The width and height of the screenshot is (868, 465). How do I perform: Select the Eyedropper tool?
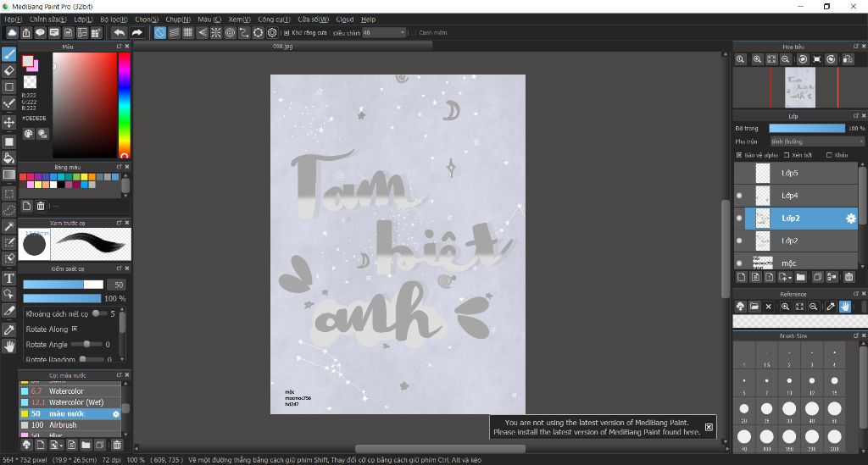click(8, 330)
